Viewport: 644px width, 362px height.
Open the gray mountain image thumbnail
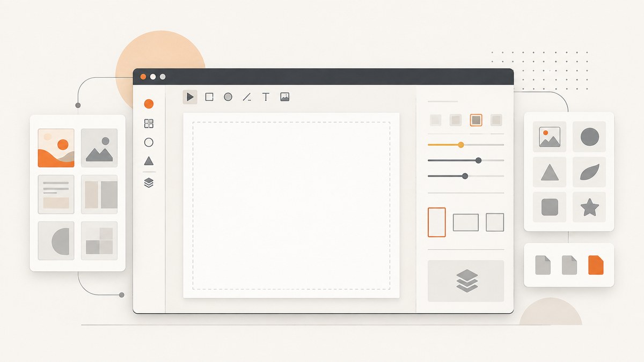click(99, 148)
